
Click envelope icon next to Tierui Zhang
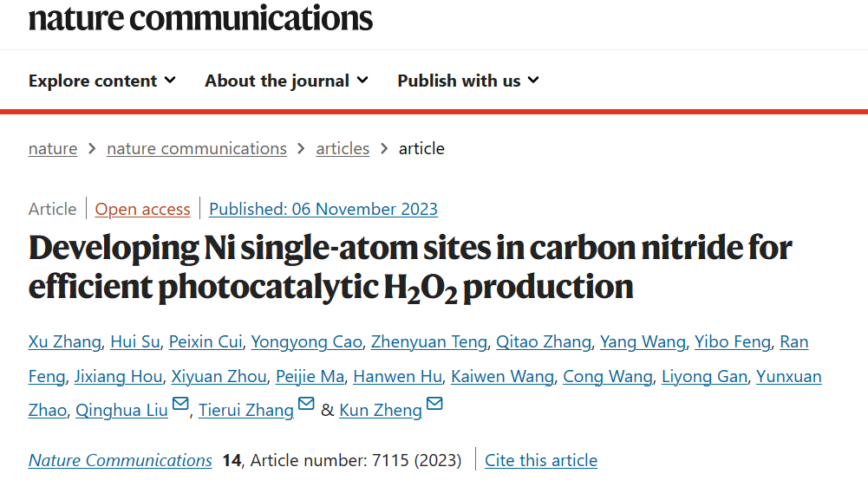coord(306,404)
